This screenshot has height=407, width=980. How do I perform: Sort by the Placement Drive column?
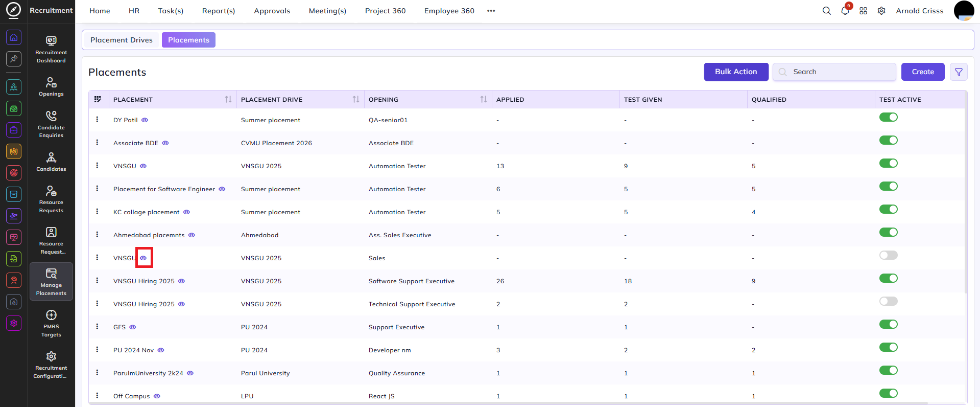pos(355,99)
